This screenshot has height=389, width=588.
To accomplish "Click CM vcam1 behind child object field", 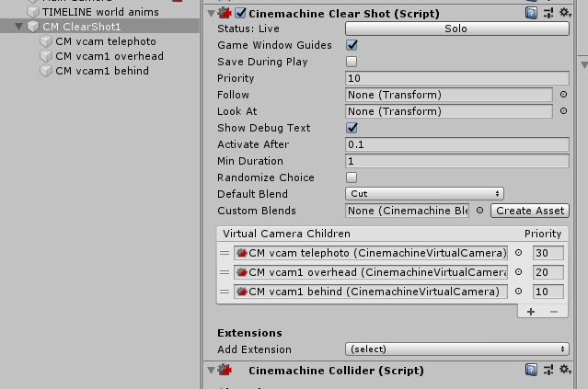I will pos(371,292).
